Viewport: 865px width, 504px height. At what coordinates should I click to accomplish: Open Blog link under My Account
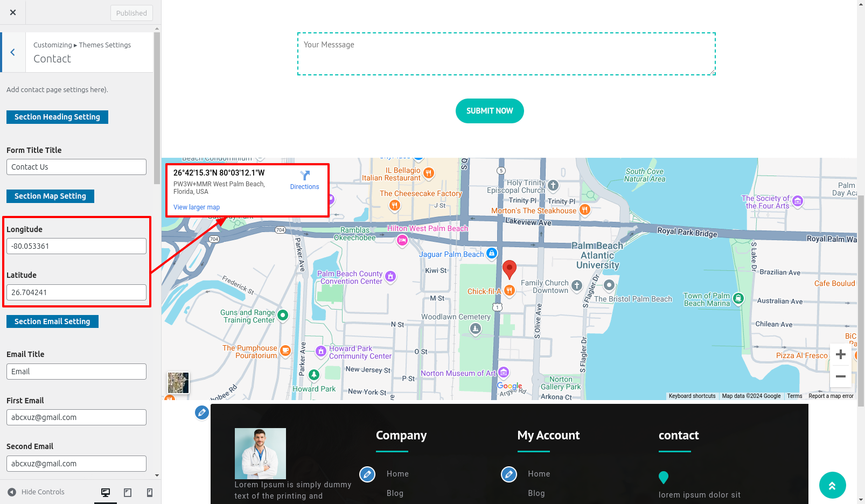pos(536,493)
